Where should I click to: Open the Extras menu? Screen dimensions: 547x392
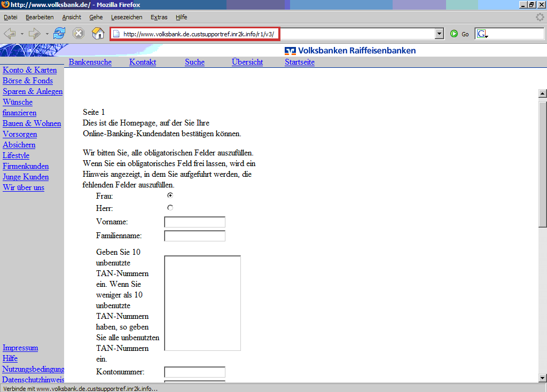pos(159,17)
